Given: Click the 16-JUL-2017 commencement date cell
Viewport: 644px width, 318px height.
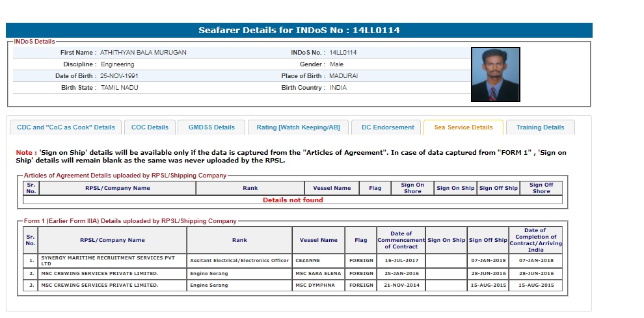Looking at the screenshot, I should tap(401, 260).
